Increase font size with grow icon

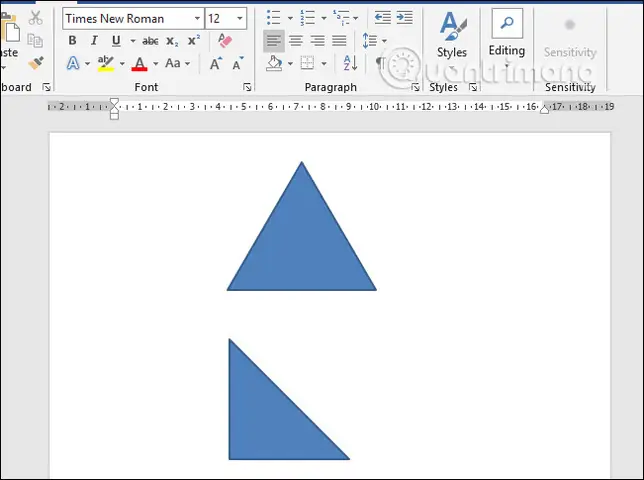[215, 64]
